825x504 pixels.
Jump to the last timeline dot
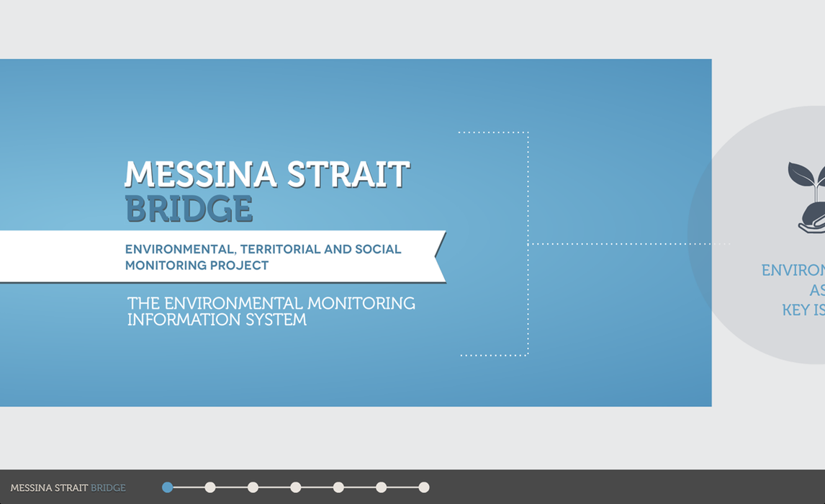click(x=424, y=487)
